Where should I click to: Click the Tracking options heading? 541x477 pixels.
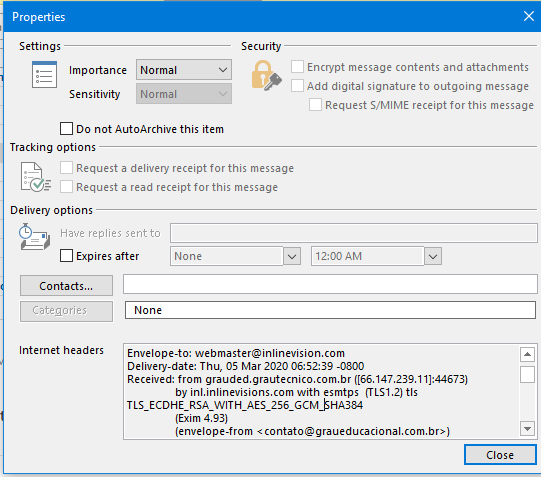[x=53, y=147]
